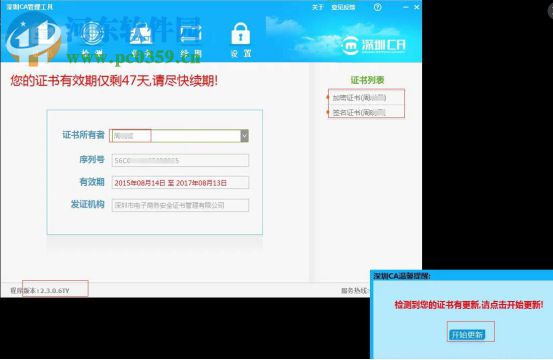Click the 发证机构 issuer field
Image resolution: width=553 pixels, height=360 pixels.
pos(180,205)
